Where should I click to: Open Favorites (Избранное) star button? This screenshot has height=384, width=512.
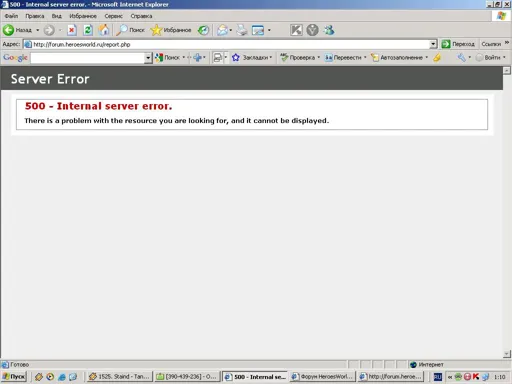point(171,30)
